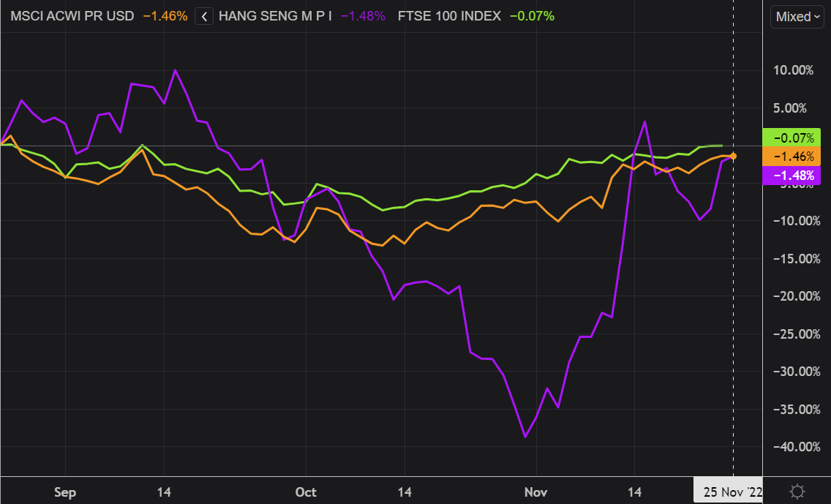
Task: Select the MSCI ACWI PR USD legend label
Action: (72, 16)
